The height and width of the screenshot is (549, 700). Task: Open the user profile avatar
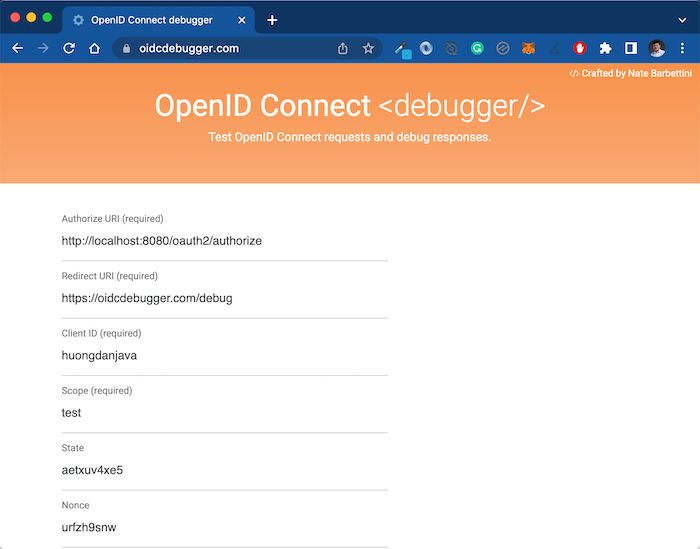pos(657,48)
